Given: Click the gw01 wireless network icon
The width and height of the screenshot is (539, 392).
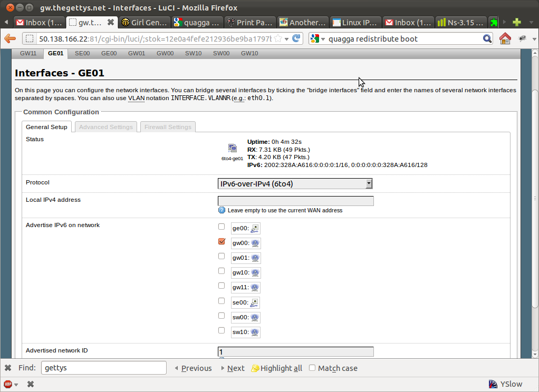Looking at the screenshot, I should pyautogui.click(x=255, y=258).
